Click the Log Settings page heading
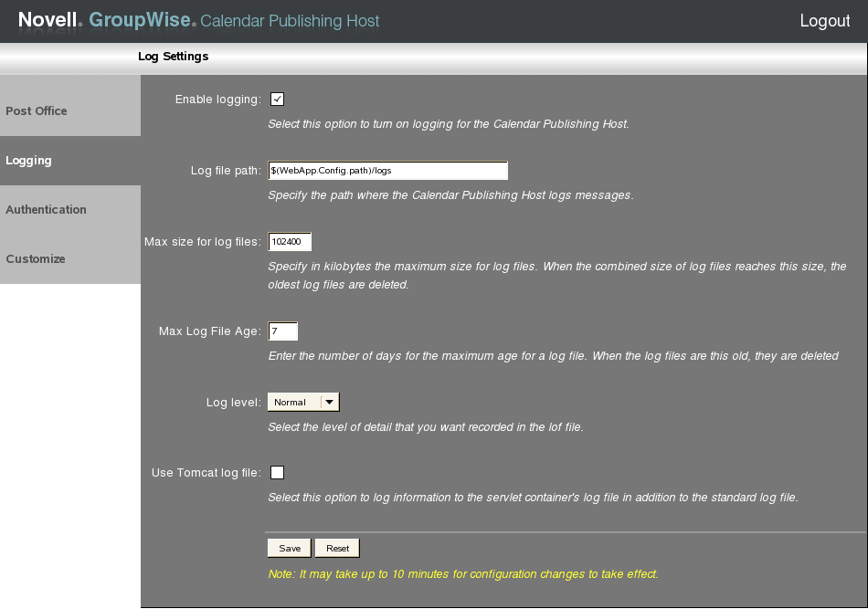The height and width of the screenshot is (609, 868). [x=174, y=57]
